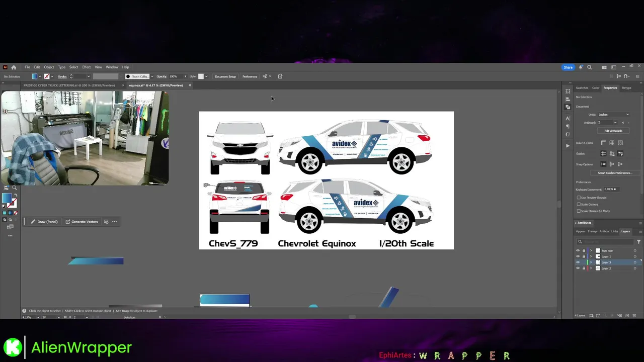Open the Character panel dock icon

coord(568,118)
